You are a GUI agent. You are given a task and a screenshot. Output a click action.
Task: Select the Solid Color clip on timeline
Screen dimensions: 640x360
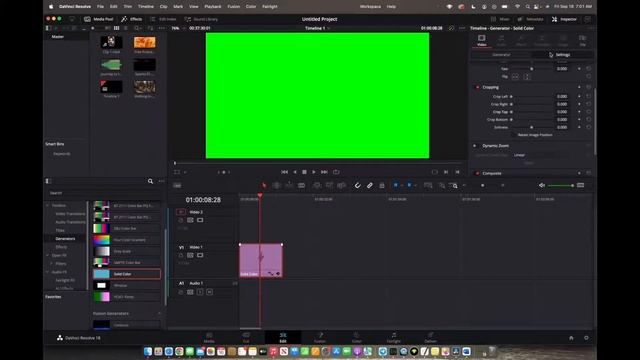[x=261, y=260]
